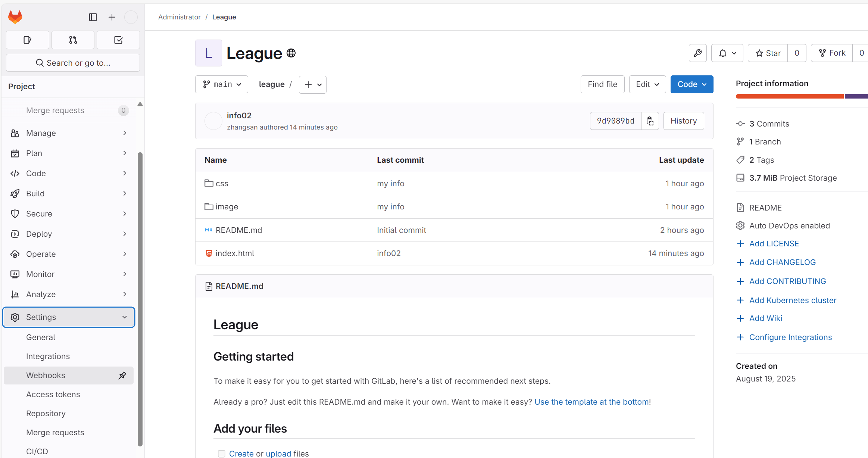This screenshot has width=868, height=458.
Task: Click the Manage users icon
Action: pyautogui.click(x=15, y=133)
